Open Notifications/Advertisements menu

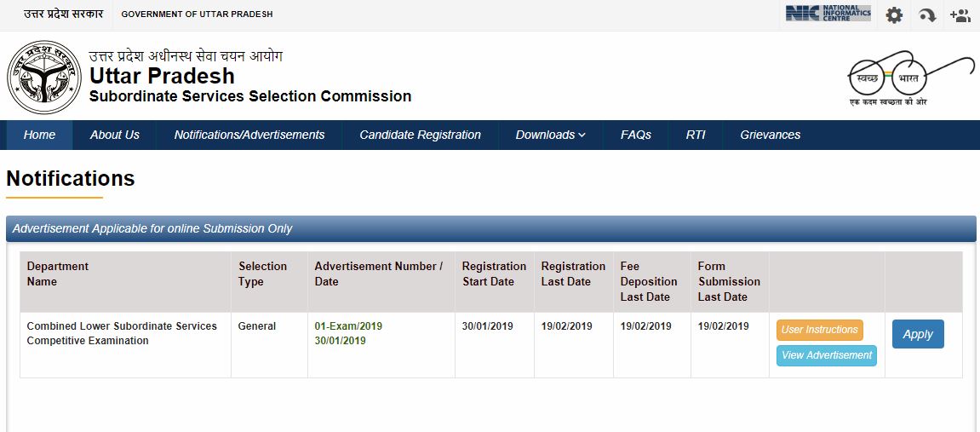(249, 135)
